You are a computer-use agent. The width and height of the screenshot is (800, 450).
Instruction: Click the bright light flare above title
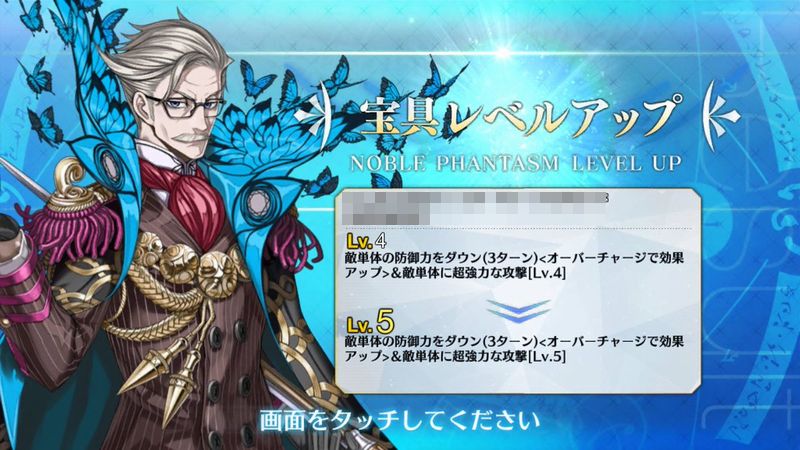point(503,53)
